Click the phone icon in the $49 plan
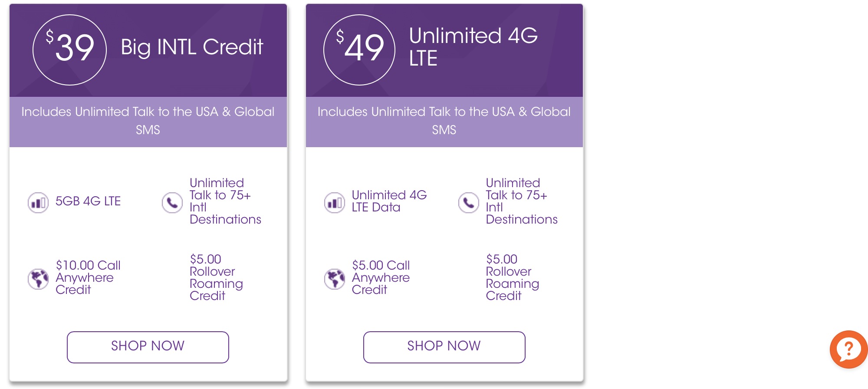This screenshot has width=868, height=389. coord(469,202)
